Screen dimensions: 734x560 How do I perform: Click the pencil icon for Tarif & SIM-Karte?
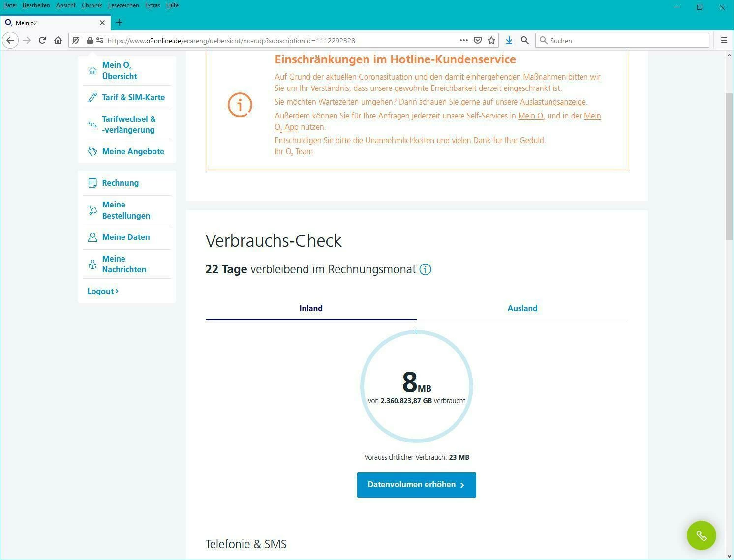tap(92, 97)
